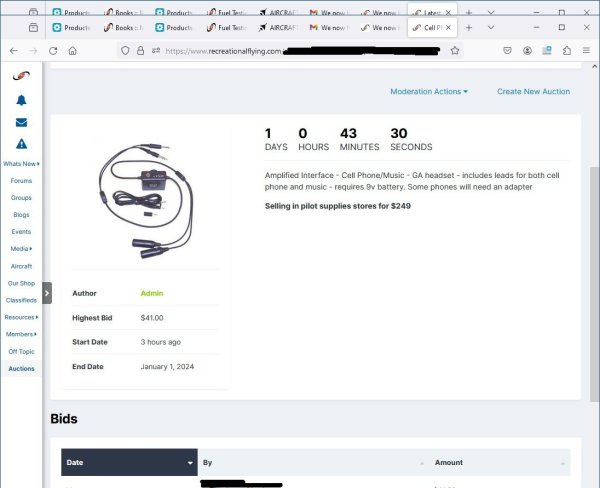The width and height of the screenshot is (600, 488).
Task: Expand the Moderation Actions dropdown
Action: (429, 91)
